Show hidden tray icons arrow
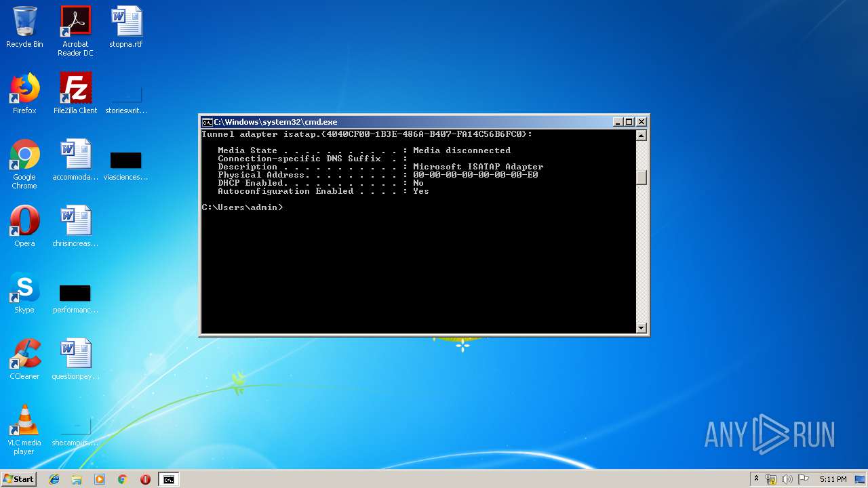The height and width of the screenshot is (488, 868). pos(756,479)
